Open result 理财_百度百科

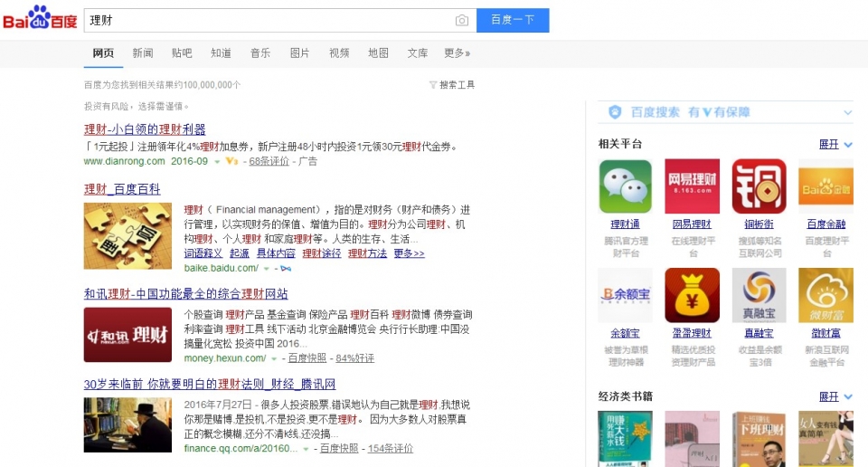(x=122, y=189)
